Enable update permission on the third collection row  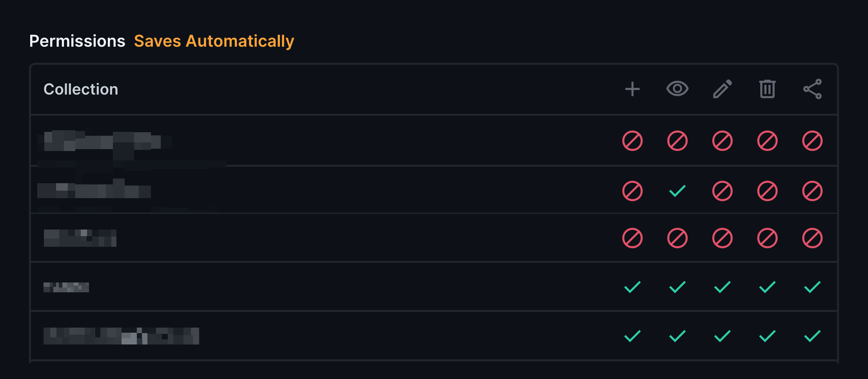(722, 238)
